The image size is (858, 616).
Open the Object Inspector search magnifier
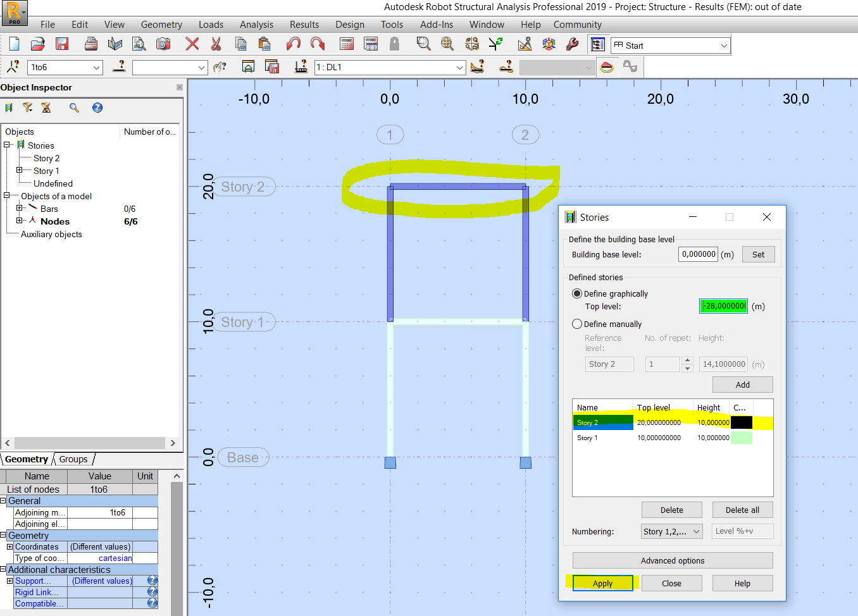click(x=74, y=108)
